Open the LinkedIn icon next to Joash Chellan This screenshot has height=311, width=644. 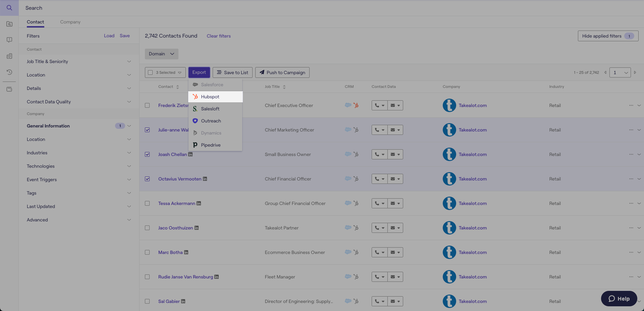(191, 154)
